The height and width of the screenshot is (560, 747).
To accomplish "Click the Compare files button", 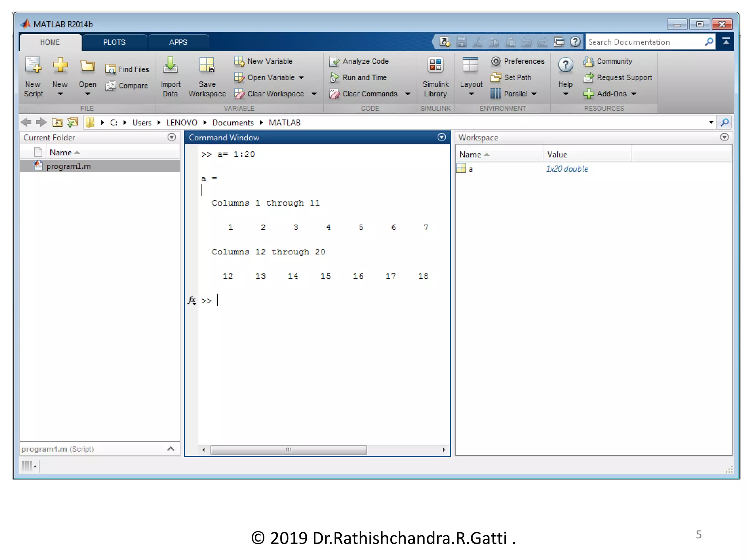I will (x=127, y=86).
